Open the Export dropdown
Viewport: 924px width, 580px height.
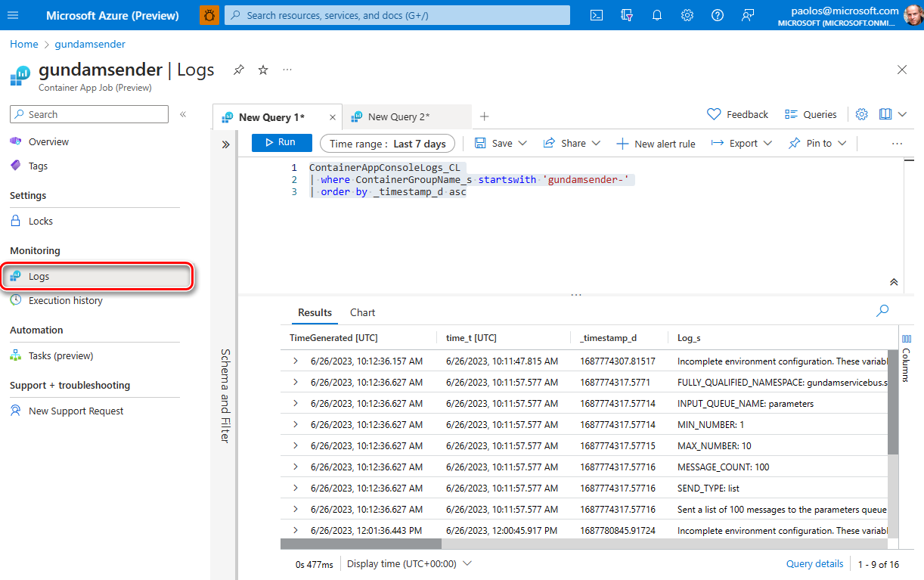pos(742,144)
